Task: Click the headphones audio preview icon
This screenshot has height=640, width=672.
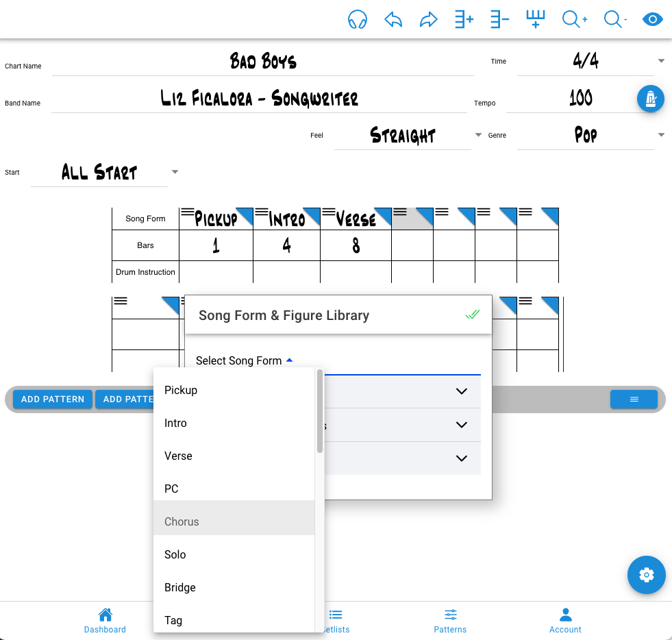Action: click(358, 19)
